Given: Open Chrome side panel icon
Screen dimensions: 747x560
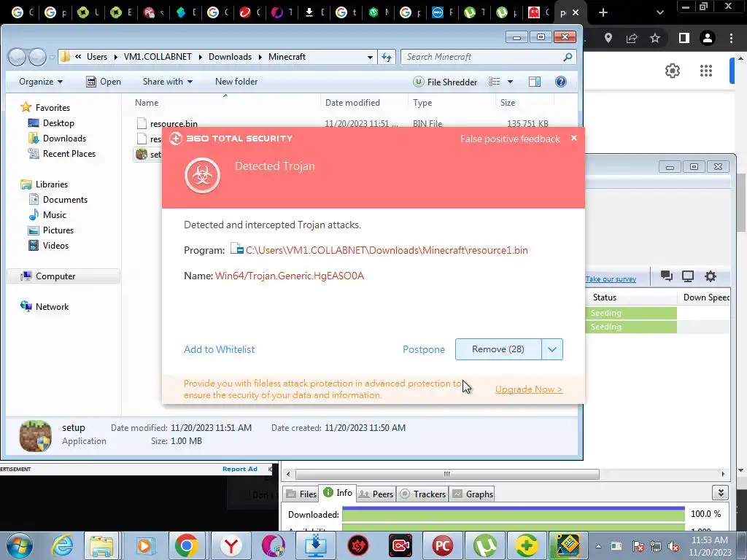Looking at the screenshot, I should click(x=684, y=38).
